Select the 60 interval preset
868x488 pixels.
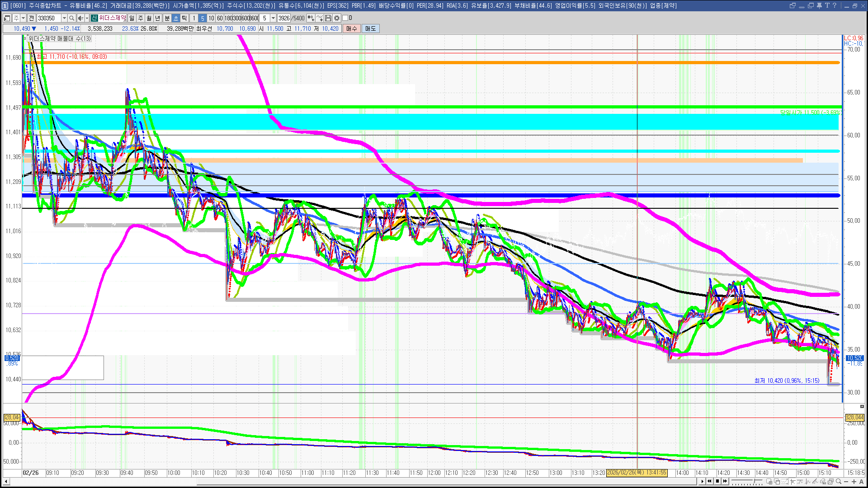click(x=220, y=18)
